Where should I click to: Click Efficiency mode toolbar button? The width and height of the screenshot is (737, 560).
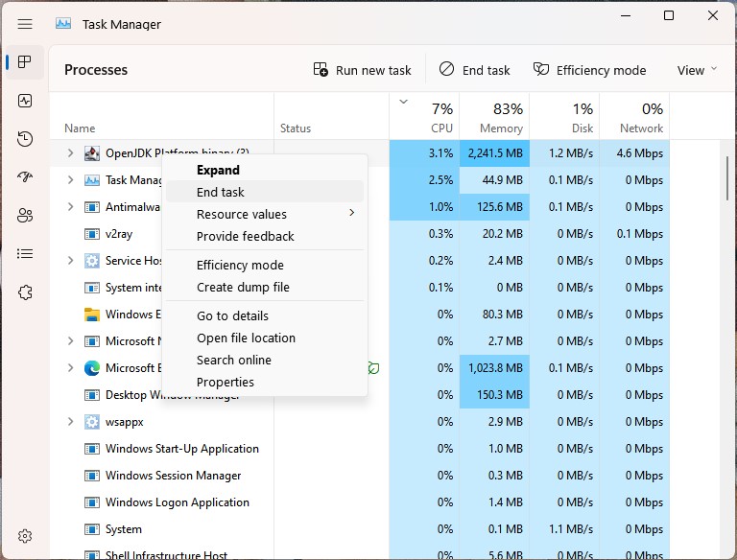[x=589, y=70]
